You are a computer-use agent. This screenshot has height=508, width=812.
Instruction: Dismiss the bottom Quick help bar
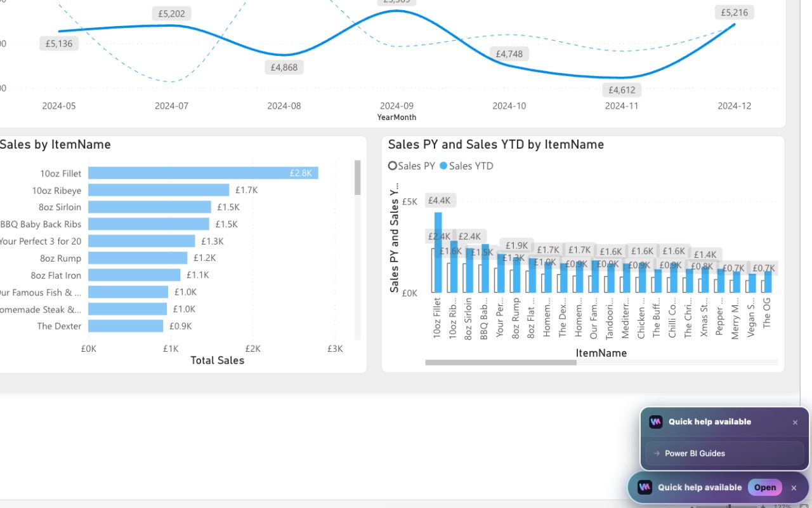[x=794, y=488]
